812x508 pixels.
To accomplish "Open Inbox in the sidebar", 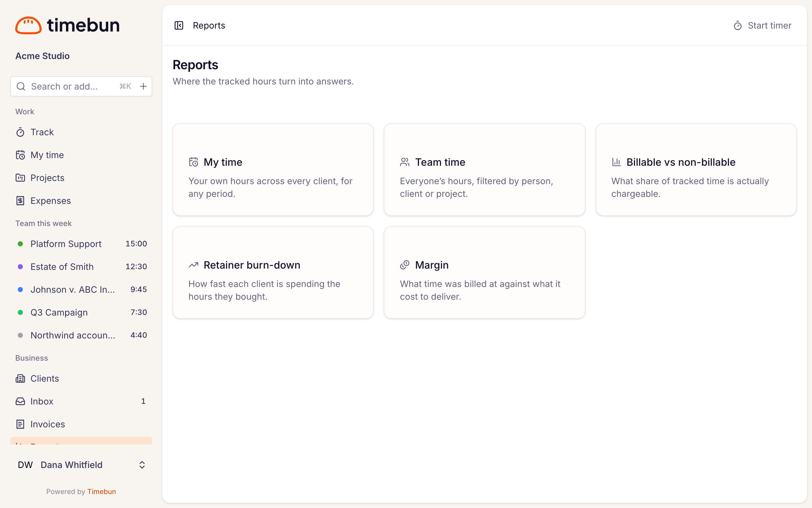I will click(81, 401).
